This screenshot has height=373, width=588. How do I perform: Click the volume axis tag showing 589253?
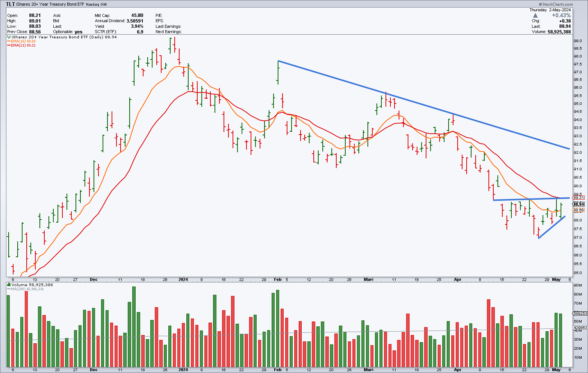pos(580,313)
